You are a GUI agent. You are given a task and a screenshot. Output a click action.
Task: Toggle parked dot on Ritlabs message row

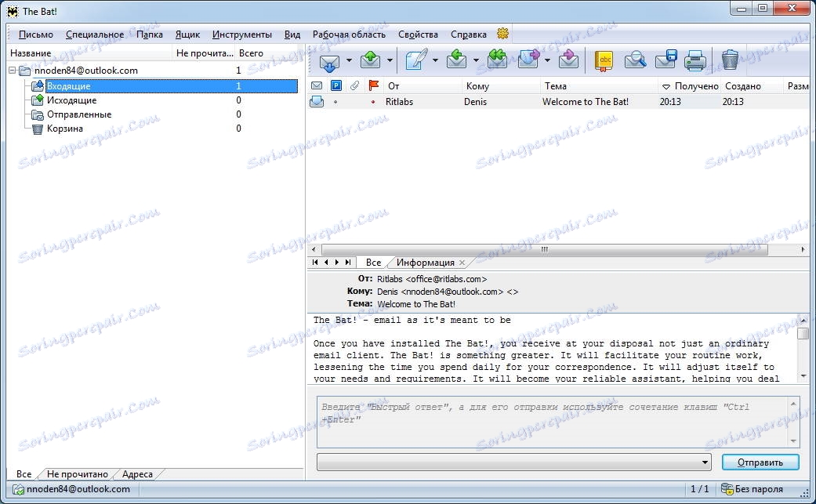[335, 102]
